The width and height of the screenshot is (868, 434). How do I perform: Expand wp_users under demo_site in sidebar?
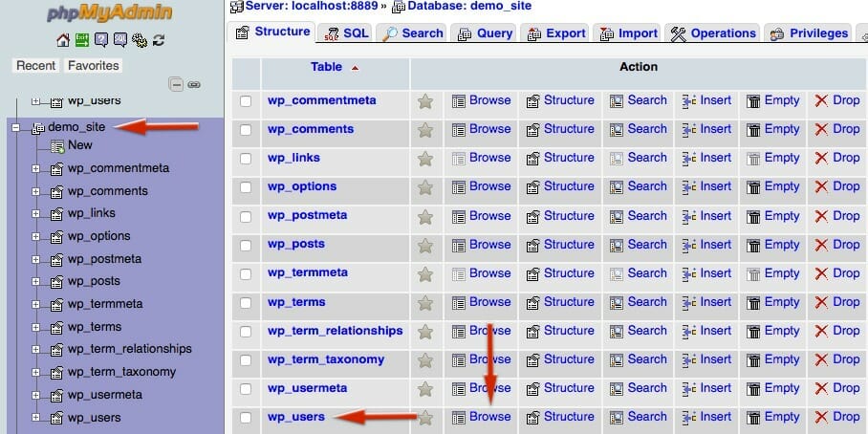[36, 418]
